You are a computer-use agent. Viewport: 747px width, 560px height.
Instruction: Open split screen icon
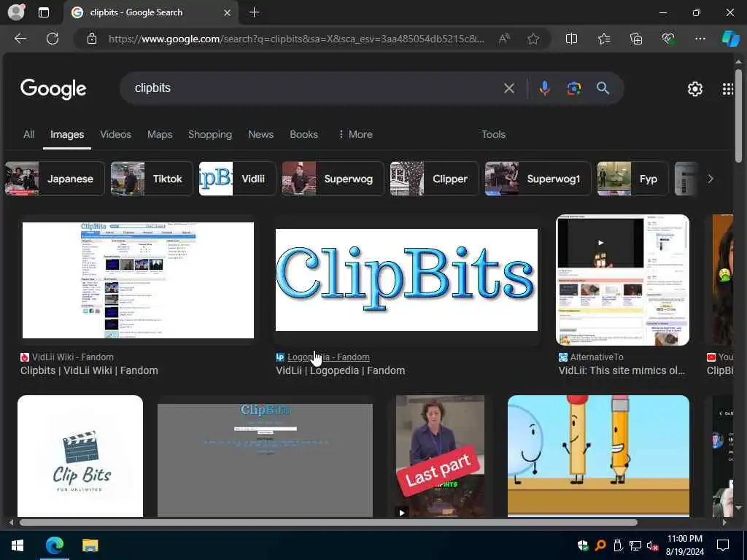click(x=571, y=39)
